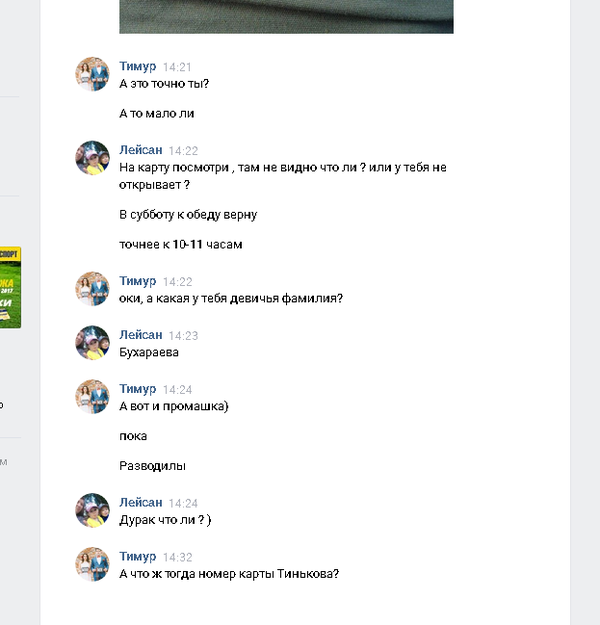
Task: Open Тимур's avatar at the 14:24 message
Action: click(92, 397)
